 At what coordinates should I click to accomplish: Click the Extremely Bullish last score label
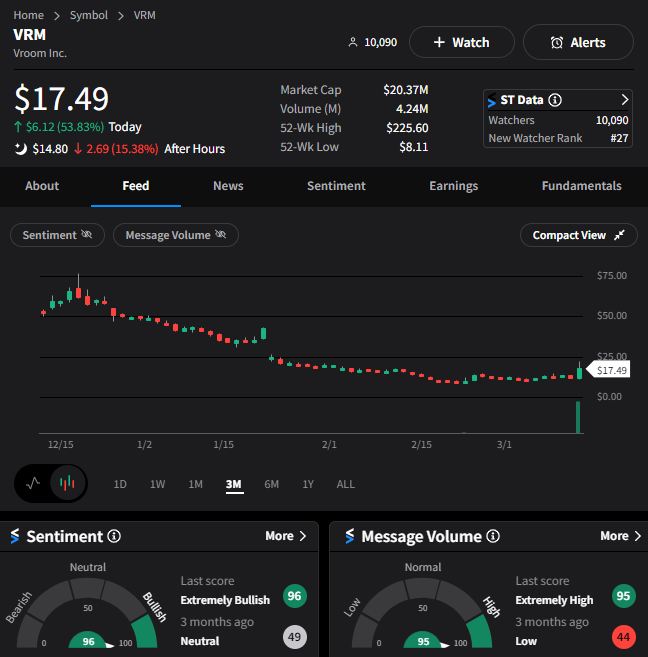click(225, 600)
